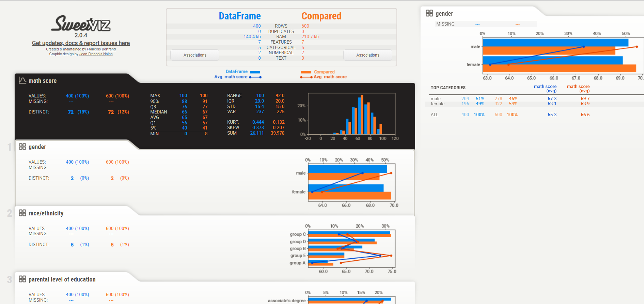Click the 'MEDIAN' label in math score stats

(x=159, y=112)
